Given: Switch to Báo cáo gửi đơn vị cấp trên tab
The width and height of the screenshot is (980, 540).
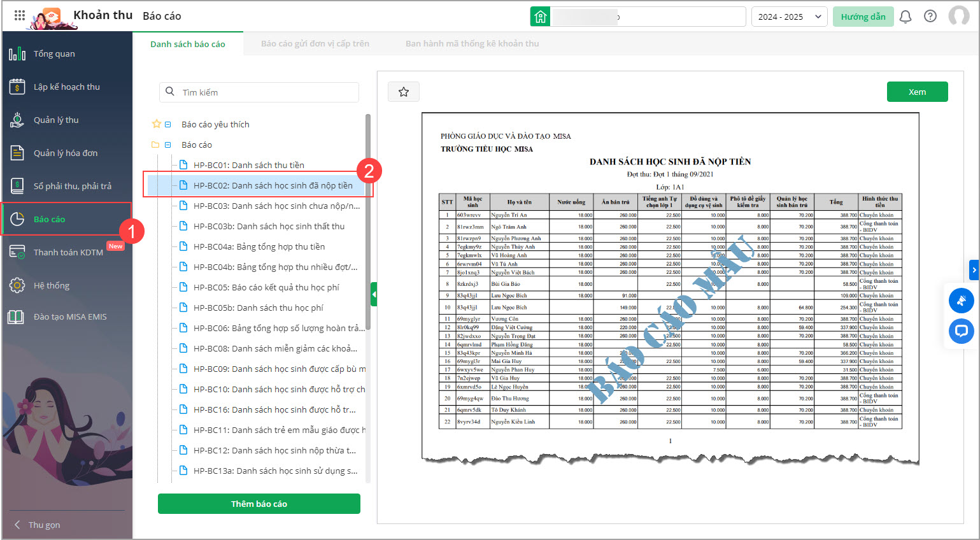Looking at the screenshot, I should pos(315,44).
